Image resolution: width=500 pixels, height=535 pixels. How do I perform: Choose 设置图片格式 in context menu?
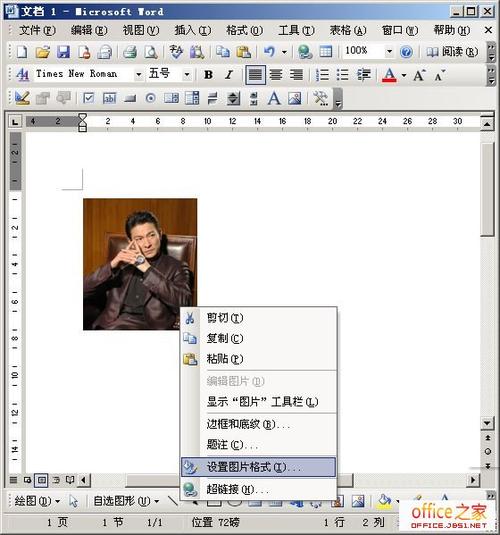point(258,467)
